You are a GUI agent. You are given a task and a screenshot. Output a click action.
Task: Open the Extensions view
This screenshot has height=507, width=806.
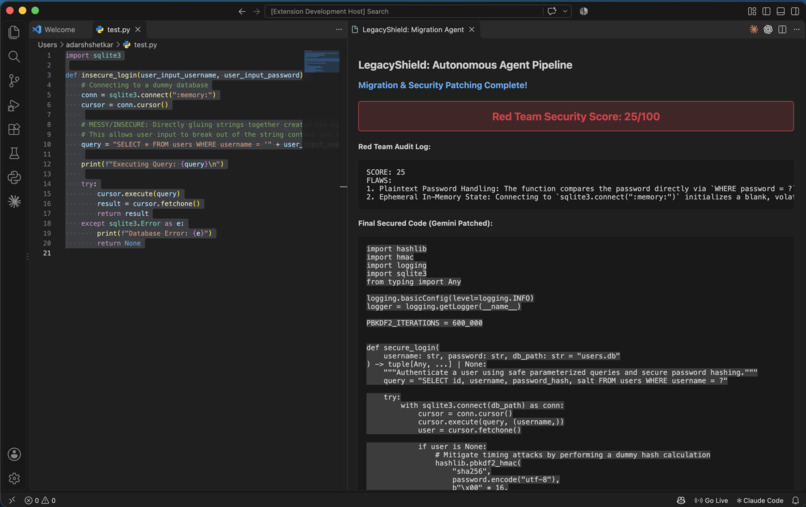tap(14, 129)
